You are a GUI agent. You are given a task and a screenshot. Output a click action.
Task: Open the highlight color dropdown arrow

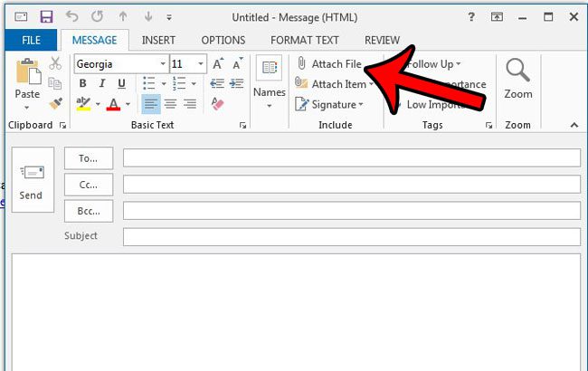98,104
